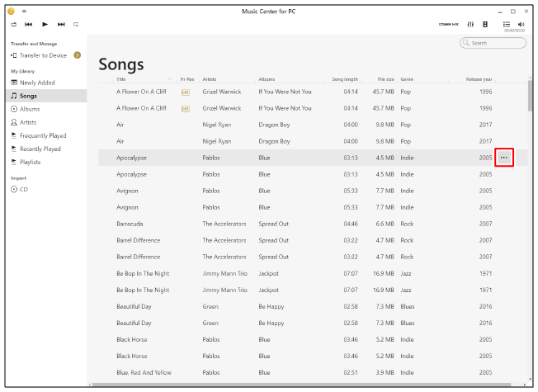Viewport: 538px width, 392px height.
Task: Toggle shuffle playback mode
Action: point(14,25)
